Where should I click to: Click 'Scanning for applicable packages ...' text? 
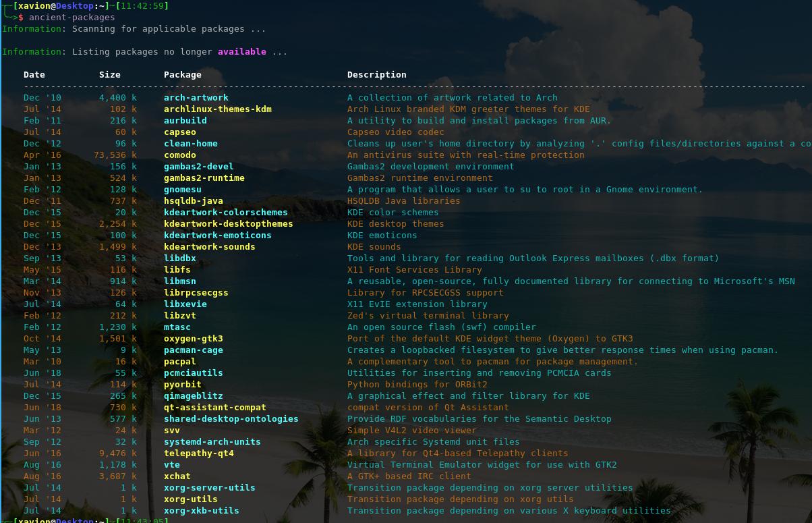pos(169,28)
